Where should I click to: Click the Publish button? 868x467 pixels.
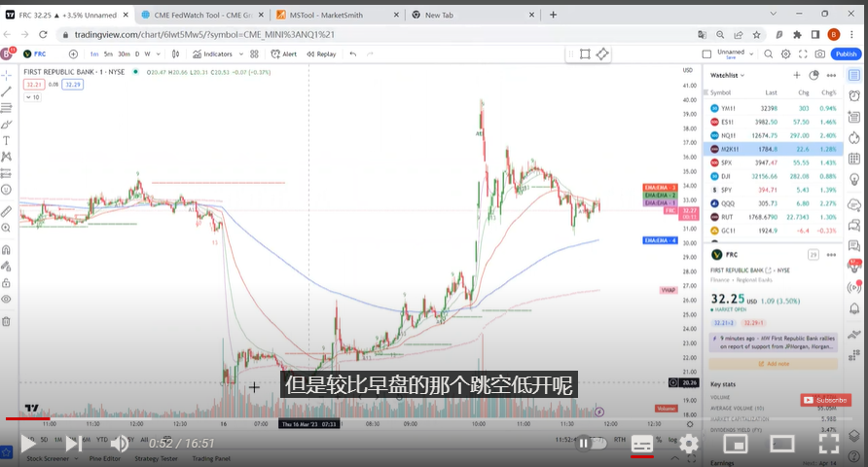846,54
